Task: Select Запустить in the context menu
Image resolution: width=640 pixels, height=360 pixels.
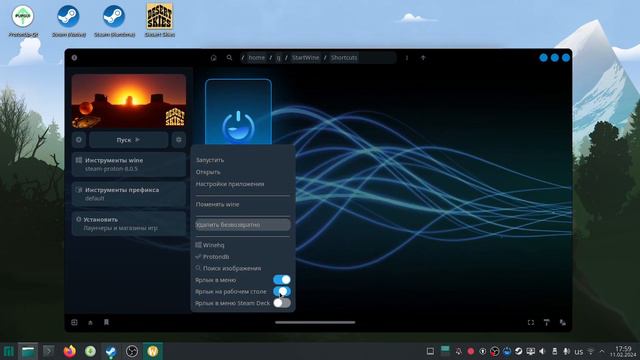Action: 242,160
